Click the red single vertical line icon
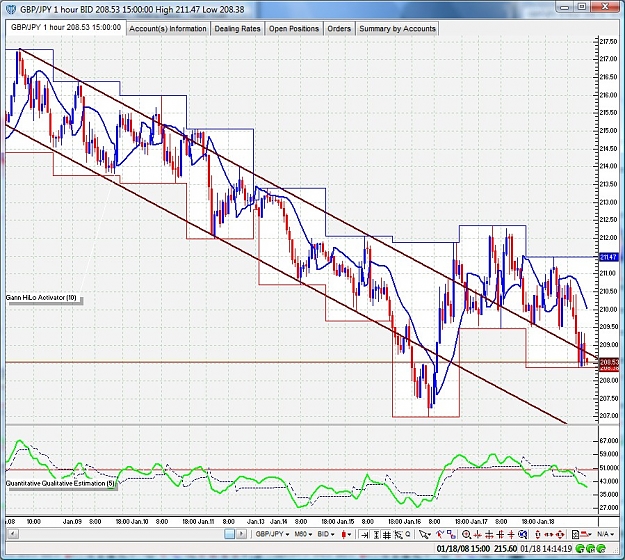Viewport: 625px width, 560px height. pyautogui.click(x=511, y=535)
